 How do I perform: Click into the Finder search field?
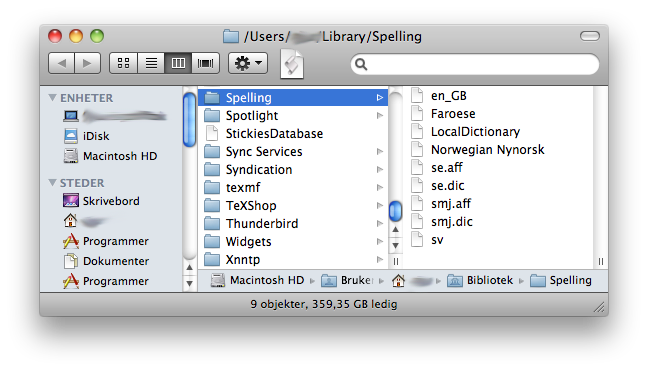475,64
